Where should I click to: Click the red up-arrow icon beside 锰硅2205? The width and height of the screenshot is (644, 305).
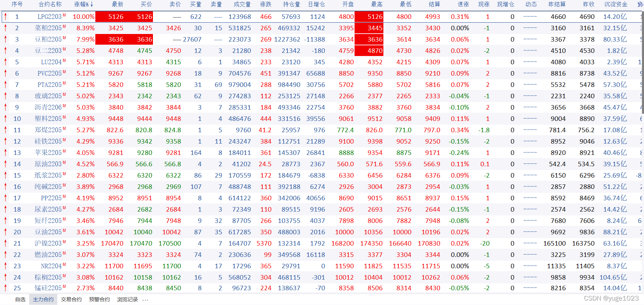point(5,288)
